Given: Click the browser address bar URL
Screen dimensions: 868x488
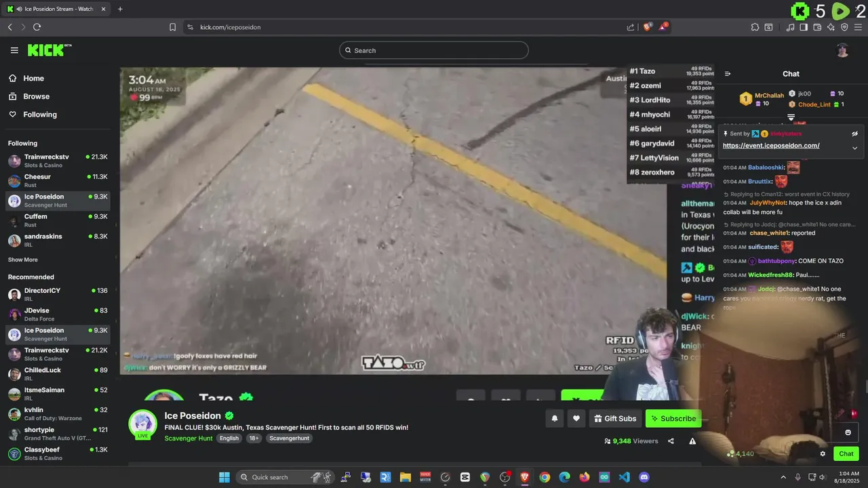Looking at the screenshot, I should click(x=231, y=27).
